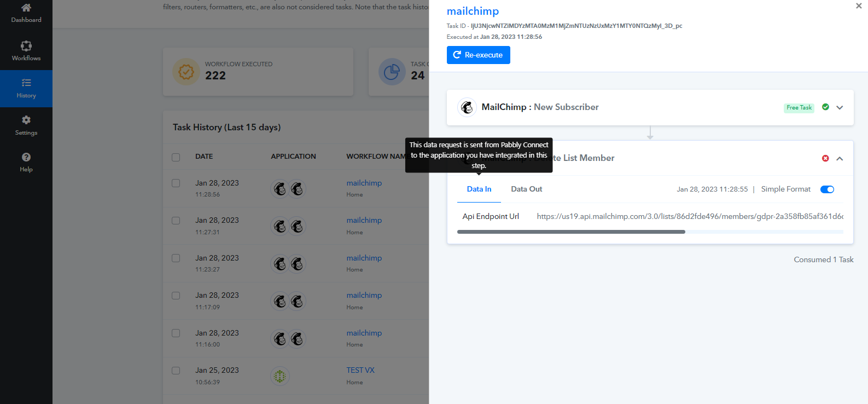
Task: Click left Mailchimp app icon in 11:27:31 row
Action: tap(280, 226)
